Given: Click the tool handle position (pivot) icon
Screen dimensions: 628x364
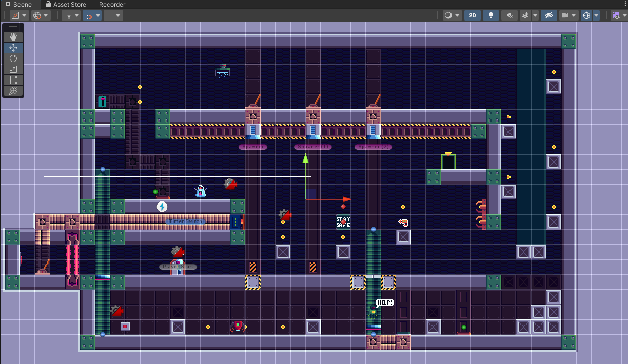Looking at the screenshot, I should point(15,15).
